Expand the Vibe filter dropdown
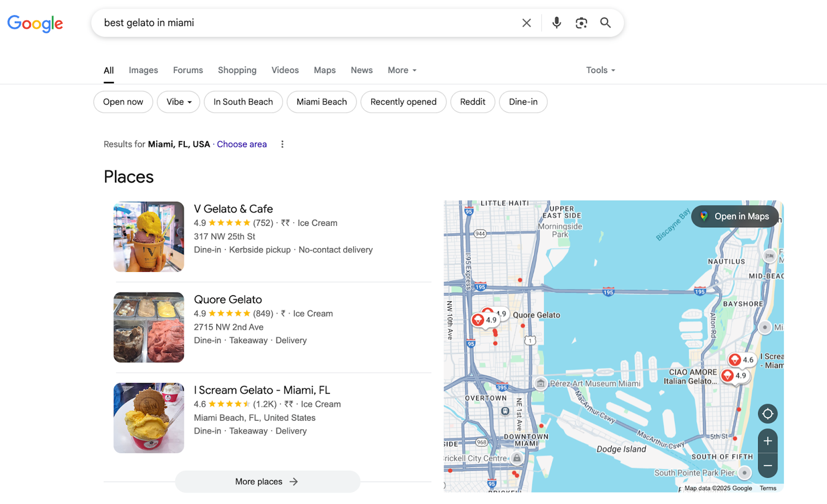This screenshot has height=504, width=827. click(x=178, y=102)
